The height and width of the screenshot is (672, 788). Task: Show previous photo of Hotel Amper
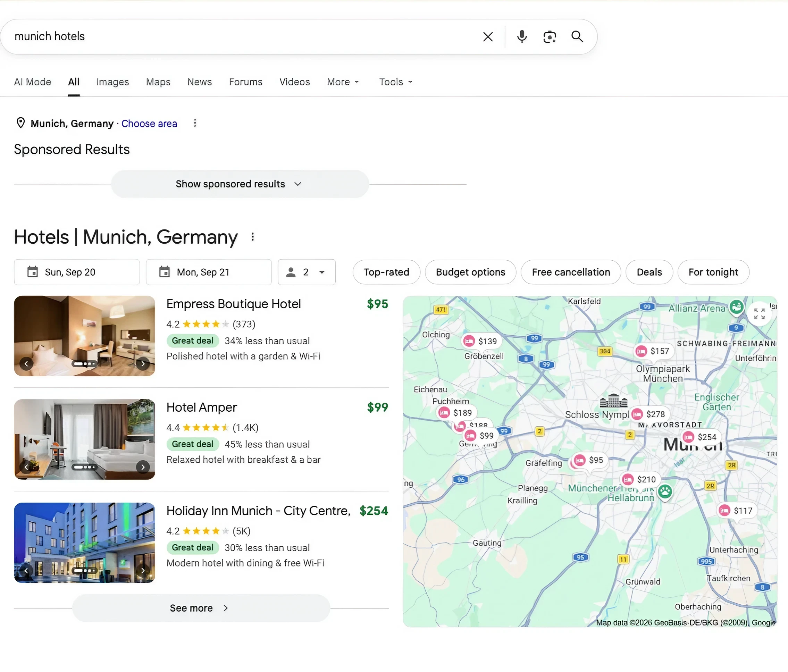[x=26, y=467]
